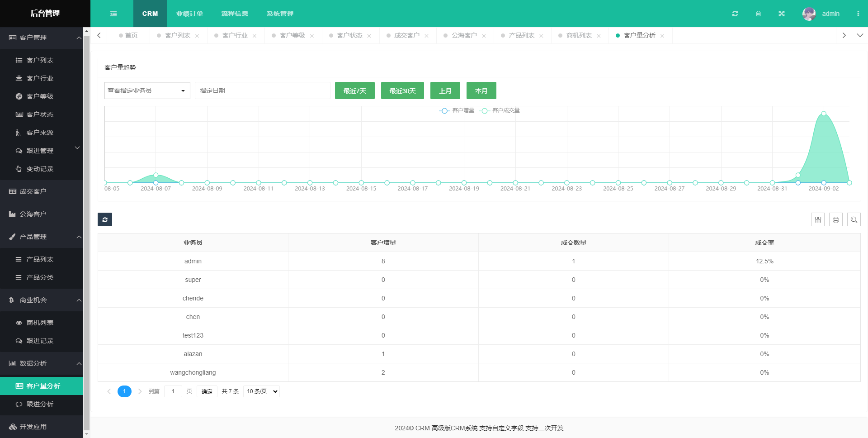Switch to the 商机列表 tab

[579, 35]
